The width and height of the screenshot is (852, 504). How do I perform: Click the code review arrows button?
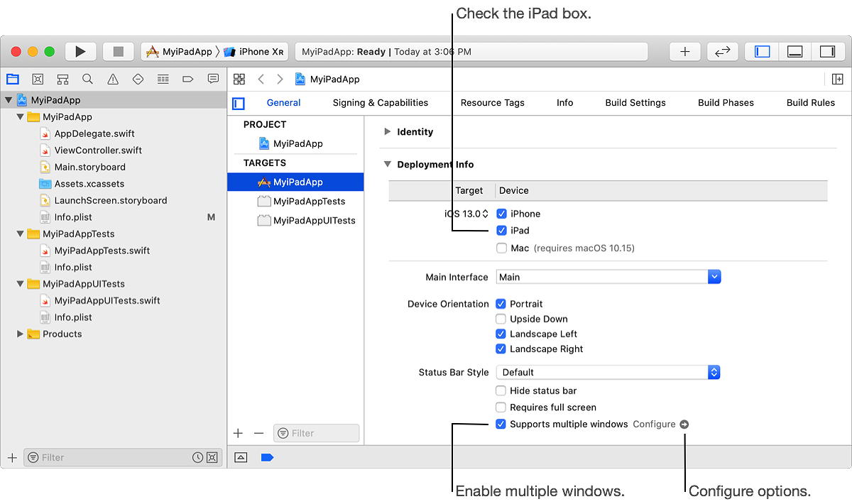coord(722,52)
